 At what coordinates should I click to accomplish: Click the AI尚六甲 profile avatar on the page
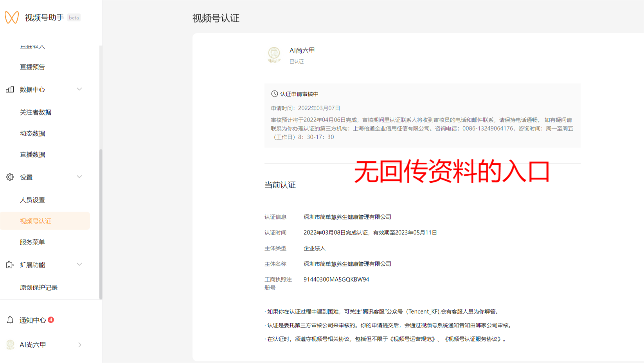(x=274, y=54)
